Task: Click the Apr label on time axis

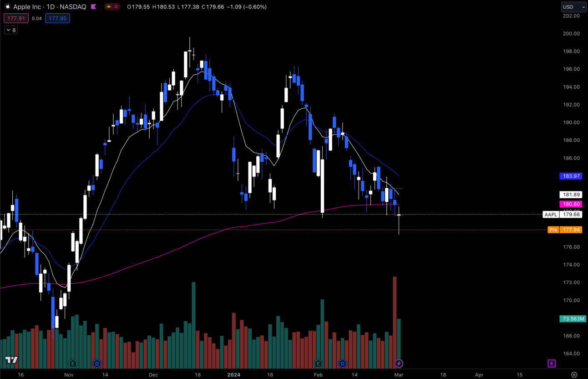Action: pyautogui.click(x=479, y=375)
